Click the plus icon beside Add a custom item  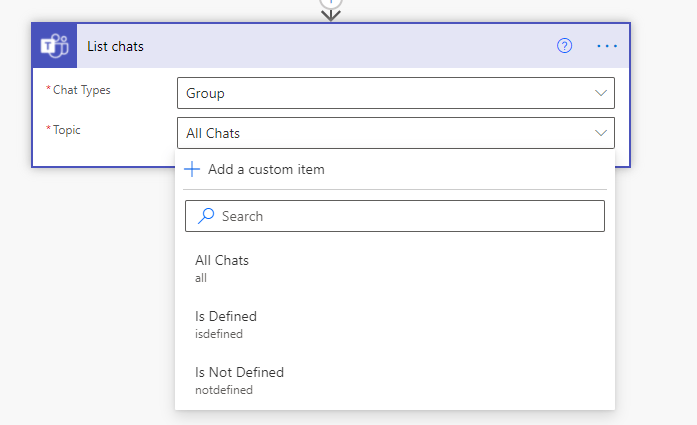193,169
